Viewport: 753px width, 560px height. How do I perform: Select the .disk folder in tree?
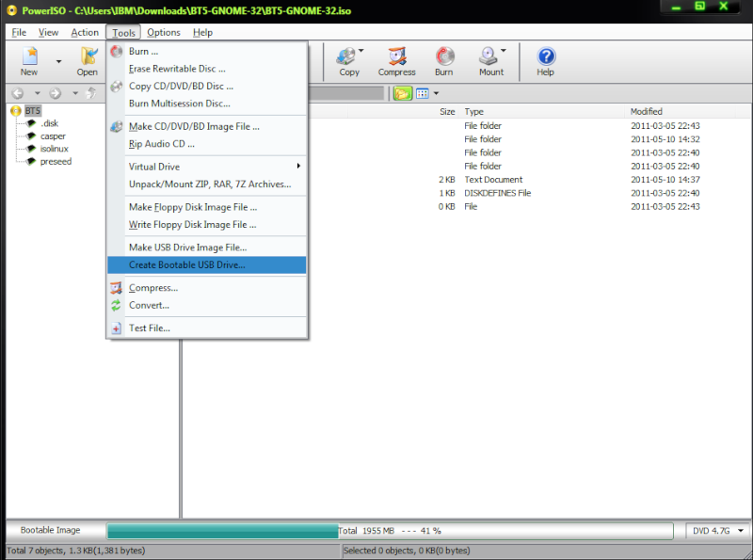[50, 123]
